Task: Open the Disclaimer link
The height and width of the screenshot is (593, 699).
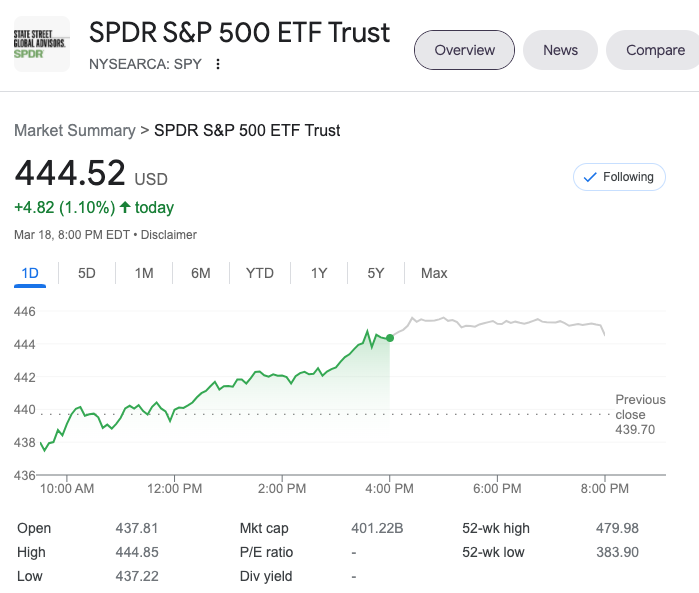Action: 169,235
